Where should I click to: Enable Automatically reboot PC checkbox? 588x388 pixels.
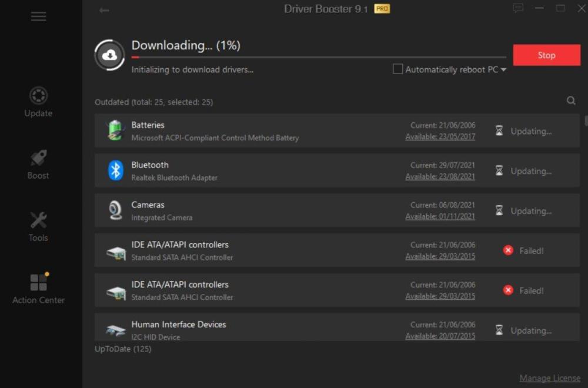(397, 69)
